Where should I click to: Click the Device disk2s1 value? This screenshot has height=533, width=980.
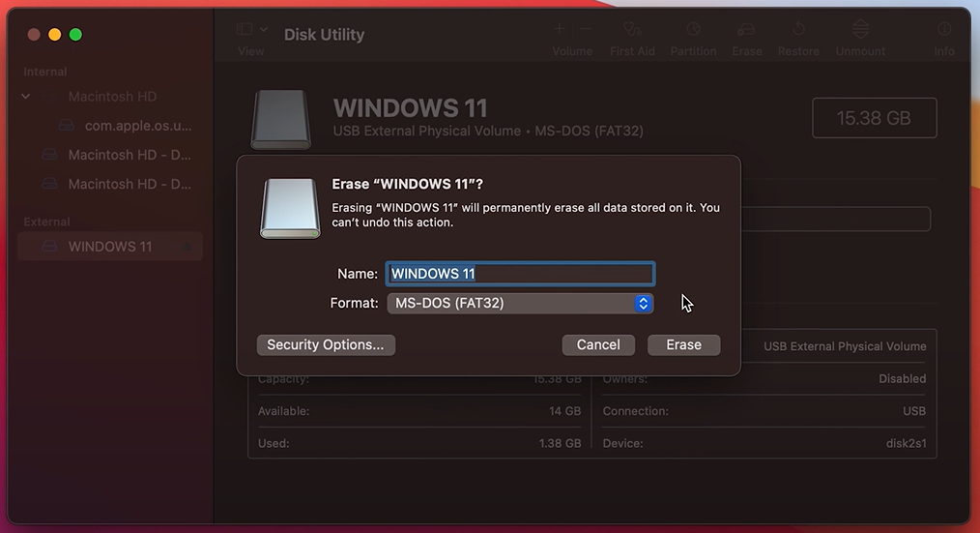(x=907, y=444)
